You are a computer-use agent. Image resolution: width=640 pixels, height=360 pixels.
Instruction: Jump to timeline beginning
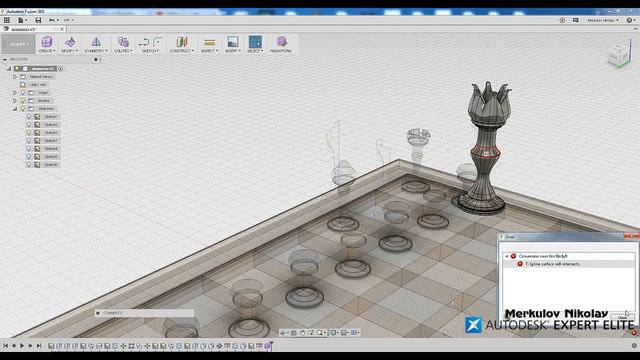pyautogui.click(x=5, y=346)
